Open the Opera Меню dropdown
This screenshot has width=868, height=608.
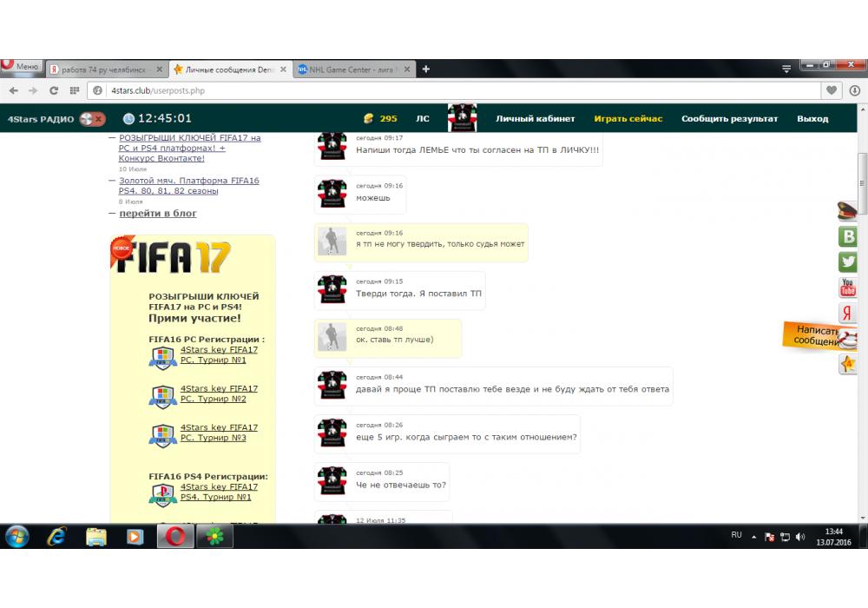coord(21,67)
